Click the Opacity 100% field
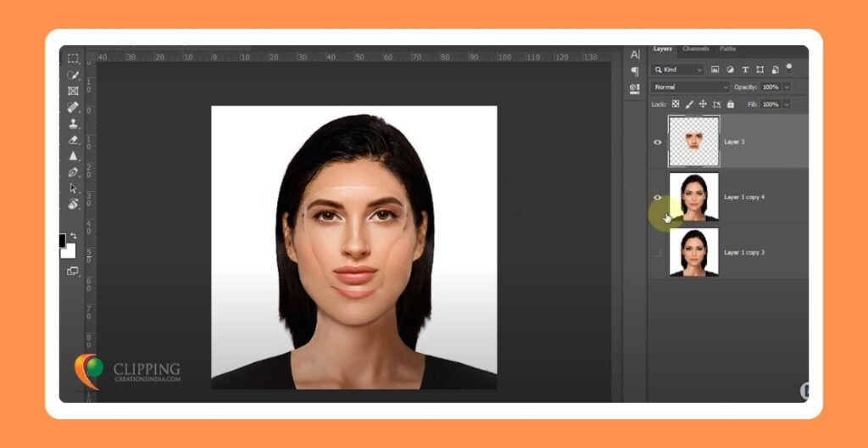This screenshot has width=868, height=448. 771,87
